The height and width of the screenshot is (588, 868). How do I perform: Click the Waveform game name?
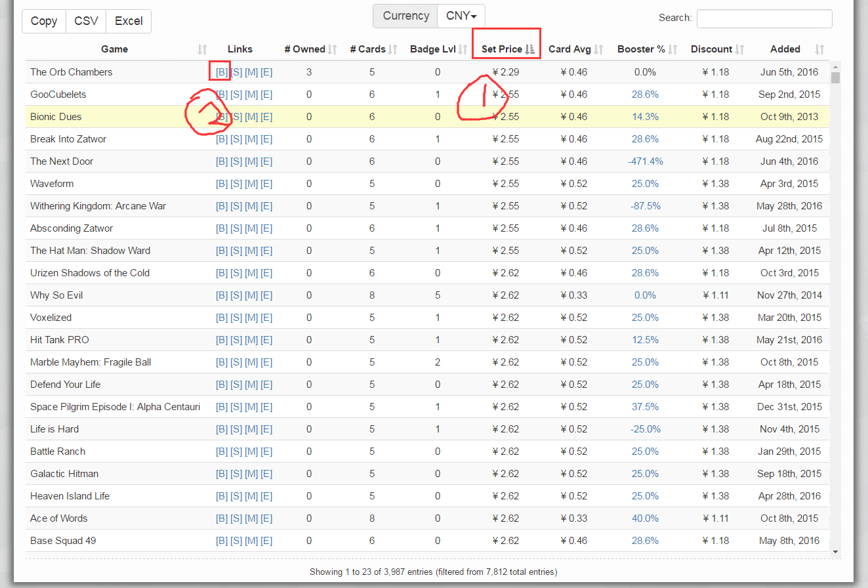point(52,184)
